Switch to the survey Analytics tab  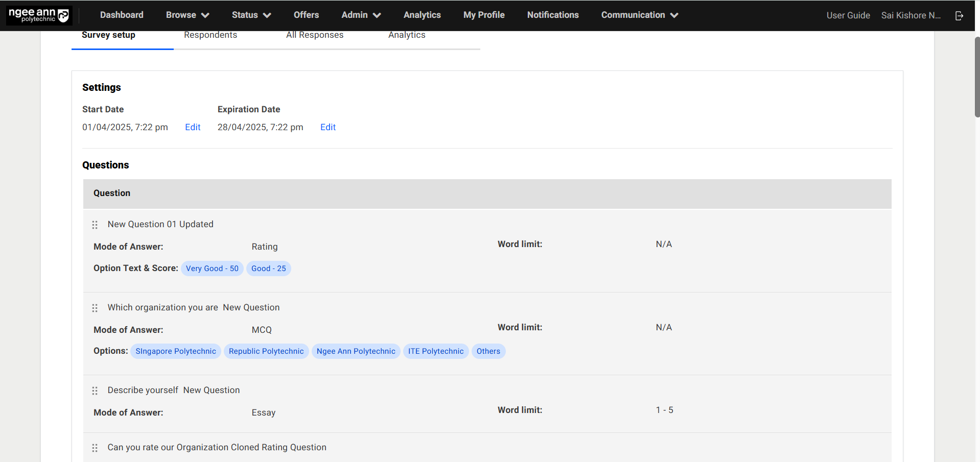[407, 35]
